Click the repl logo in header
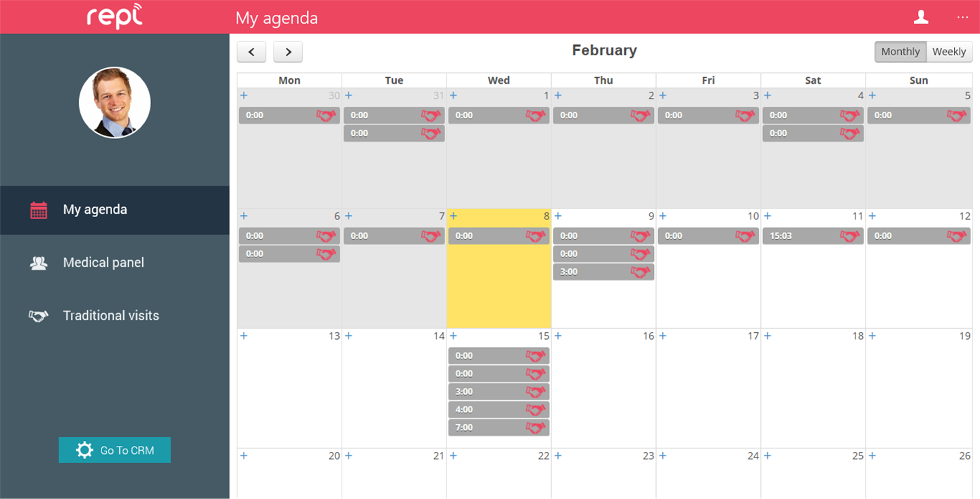The width and height of the screenshot is (980, 499). pos(114,17)
